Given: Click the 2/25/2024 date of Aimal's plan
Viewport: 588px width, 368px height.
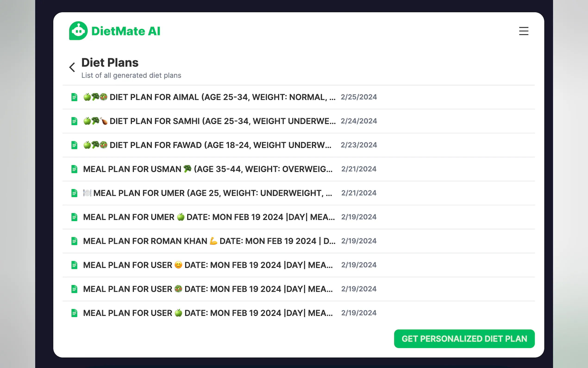Looking at the screenshot, I should [359, 97].
